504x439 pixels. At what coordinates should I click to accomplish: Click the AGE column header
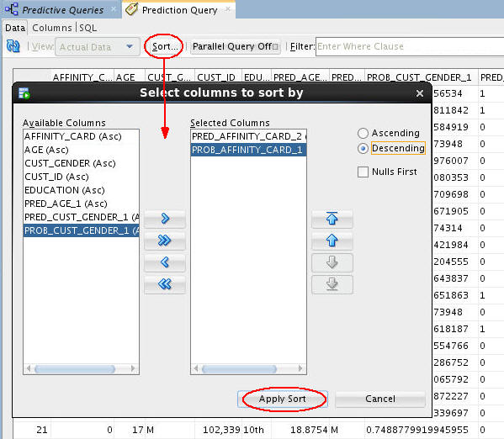tap(130, 77)
